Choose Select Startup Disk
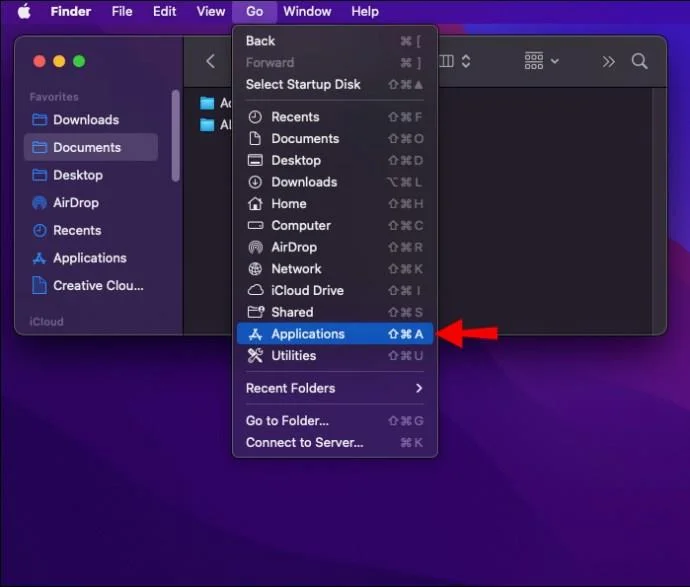 [x=334, y=84]
